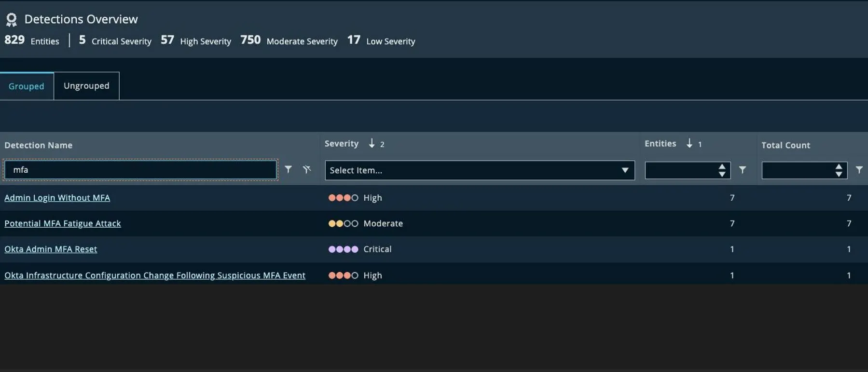The width and height of the screenshot is (868, 372).
Task: Click the Detections Overview badge icon
Action: coord(11,19)
